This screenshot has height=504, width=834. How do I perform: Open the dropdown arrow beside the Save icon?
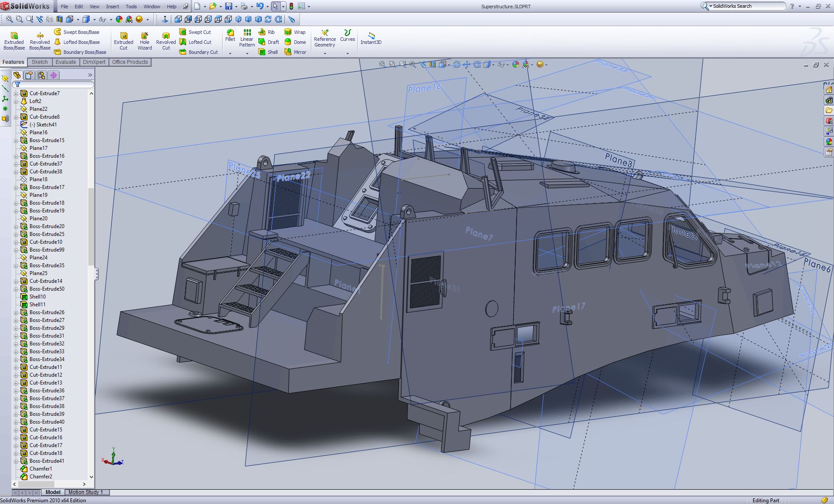coord(236,7)
